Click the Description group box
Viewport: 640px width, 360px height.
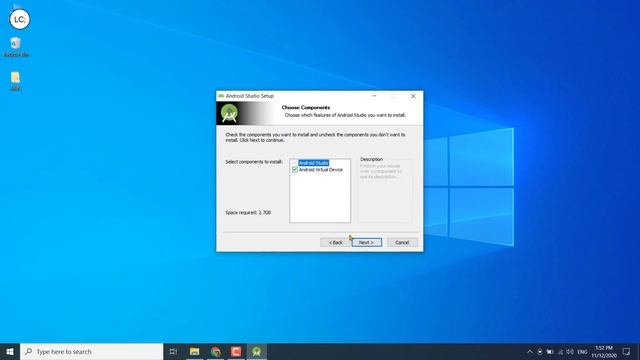(x=385, y=190)
